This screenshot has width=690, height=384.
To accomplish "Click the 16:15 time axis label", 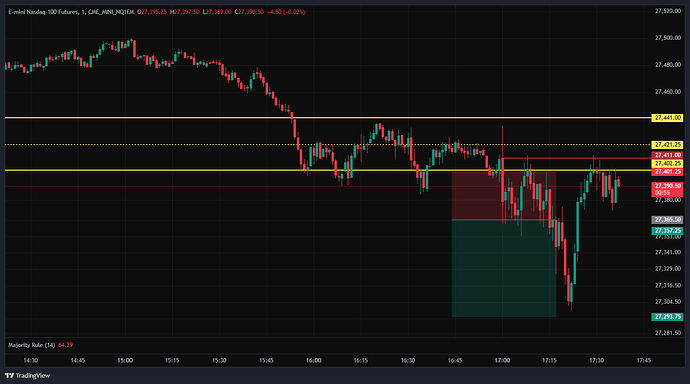I will tap(361, 361).
